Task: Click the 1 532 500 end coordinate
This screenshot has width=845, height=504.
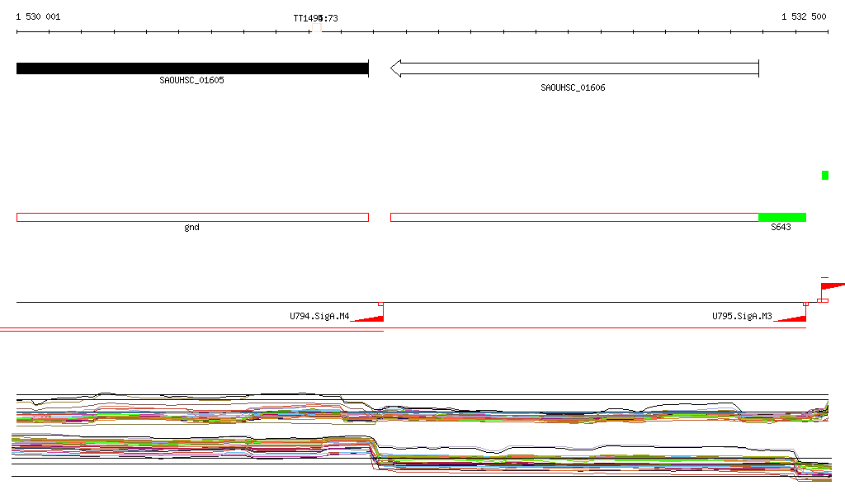Action: pos(804,17)
